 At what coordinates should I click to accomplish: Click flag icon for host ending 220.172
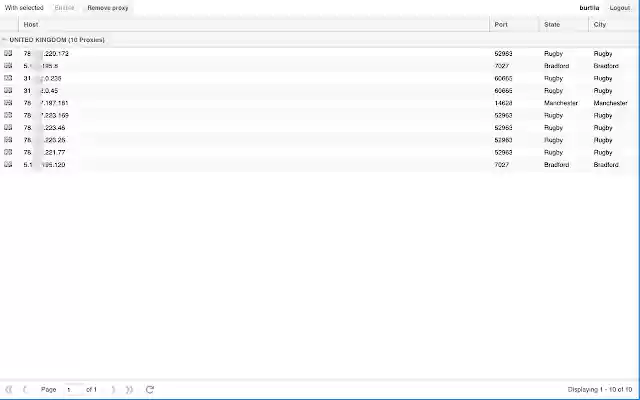click(8, 53)
